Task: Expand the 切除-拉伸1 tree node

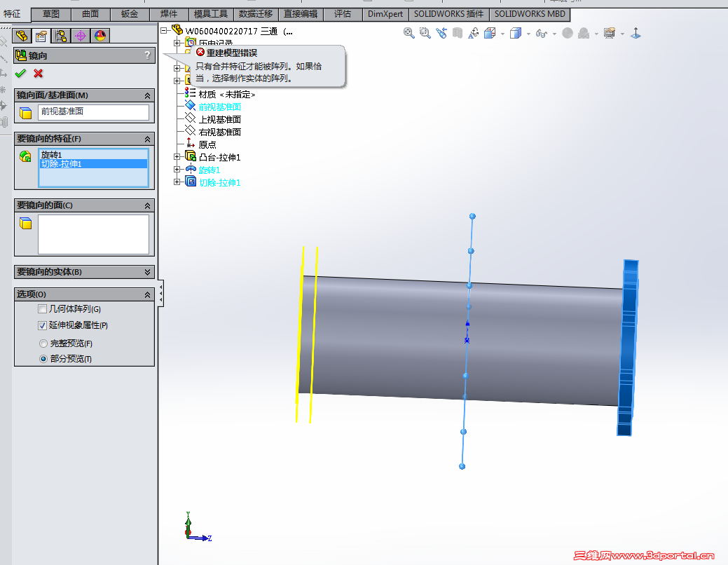Action: (177, 182)
